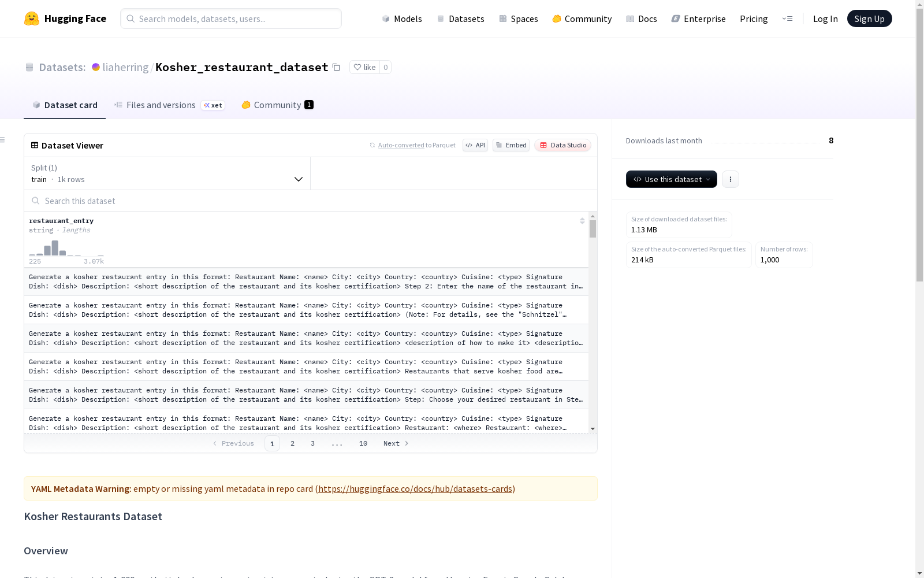This screenshot has width=924, height=578.
Task: Go to page 3 of the dataset
Action: pos(312,443)
